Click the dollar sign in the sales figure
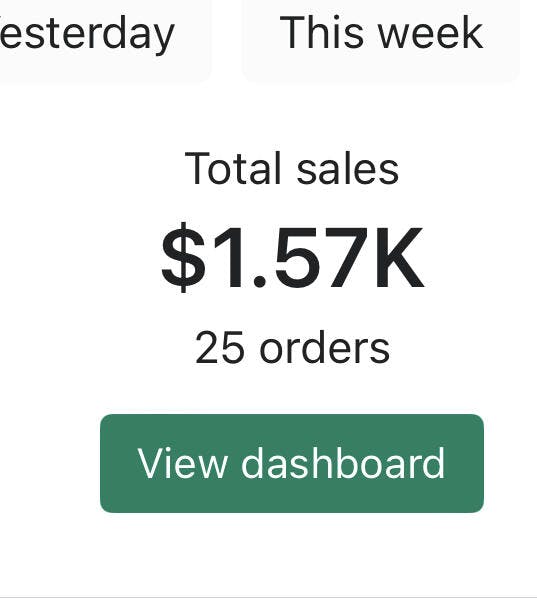 click(183, 257)
